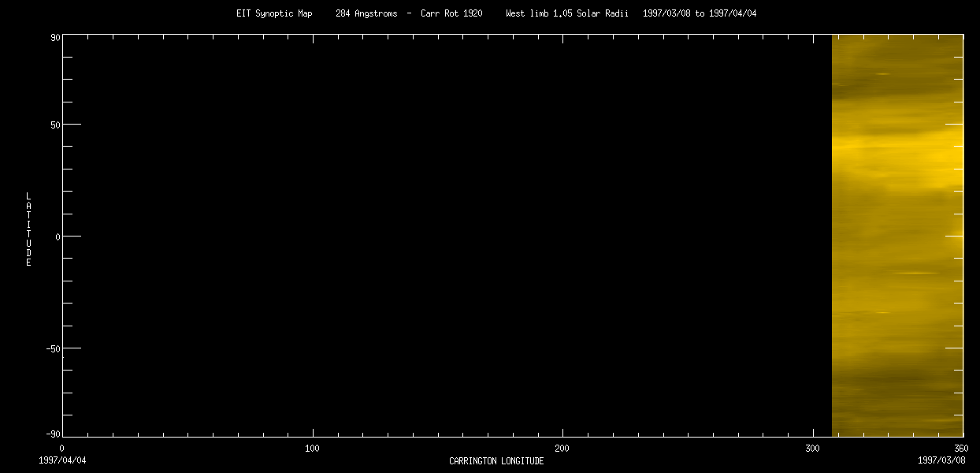This screenshot has width=980, height=473.
Task: Click the 90 latitude tick label
Action: 55,36
